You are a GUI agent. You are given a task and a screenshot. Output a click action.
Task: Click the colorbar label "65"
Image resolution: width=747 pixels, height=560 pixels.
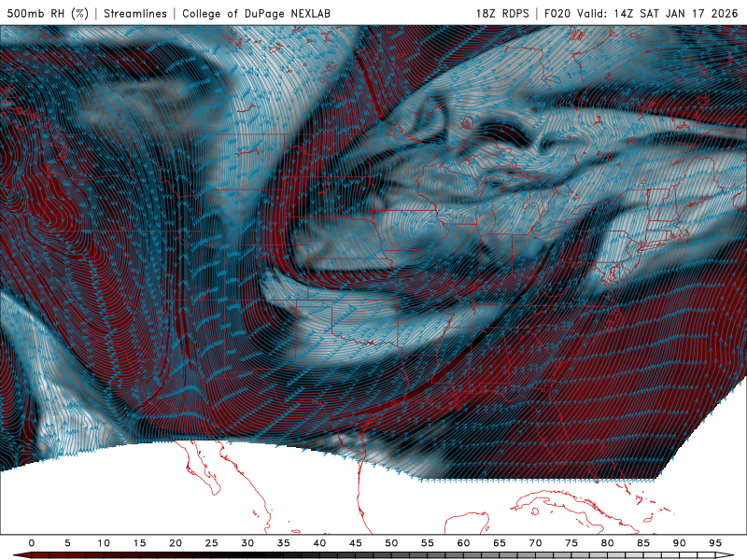(500, 543)
